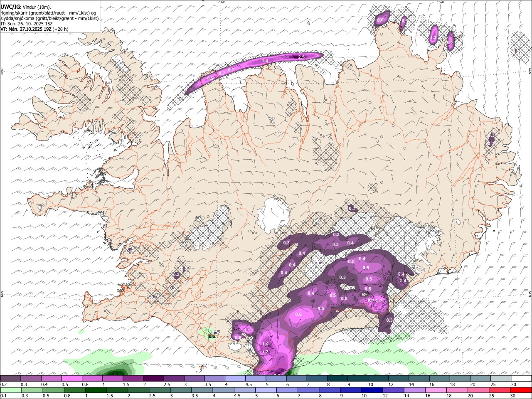Pick palest green lower legend swatch at 0.1
The width and height of the screenshot is (532, 399).
[11, 390]
